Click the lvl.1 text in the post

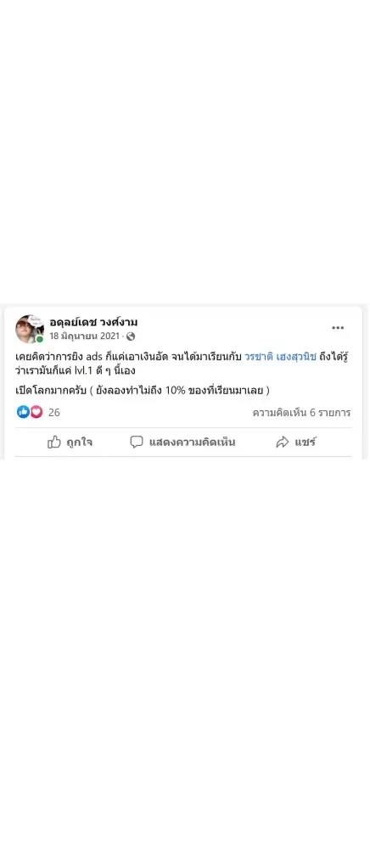point(85,370)
